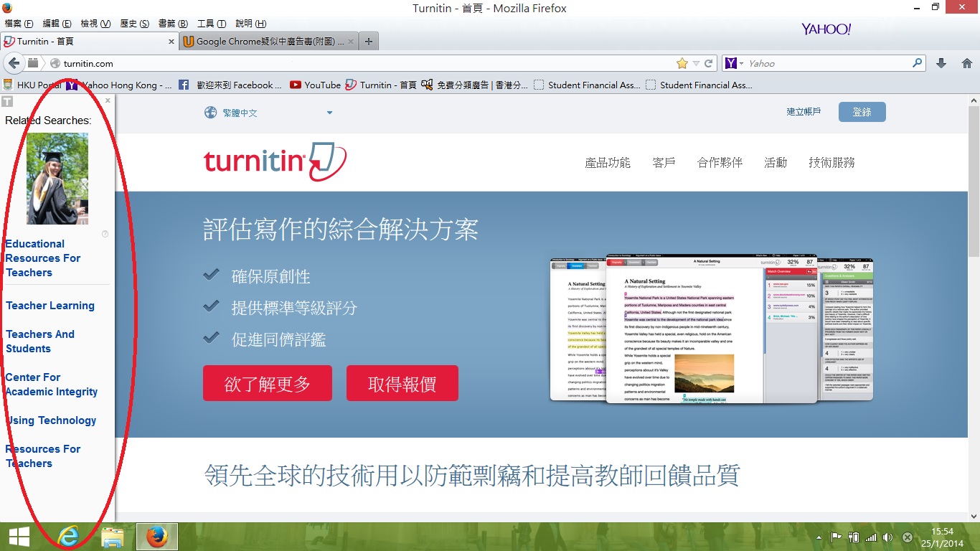980x551 pixels.
Task: Open the 說明 menu
Action: [250, 24]
